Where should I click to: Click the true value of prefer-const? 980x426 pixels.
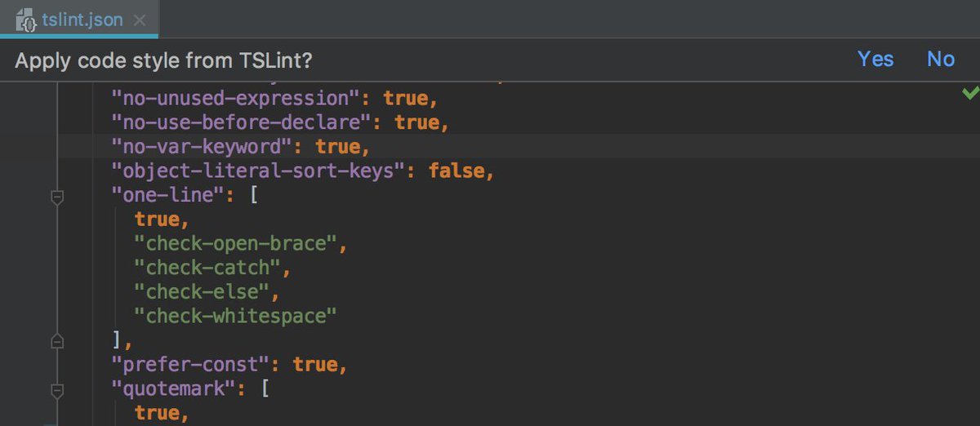tap(315, 364)
